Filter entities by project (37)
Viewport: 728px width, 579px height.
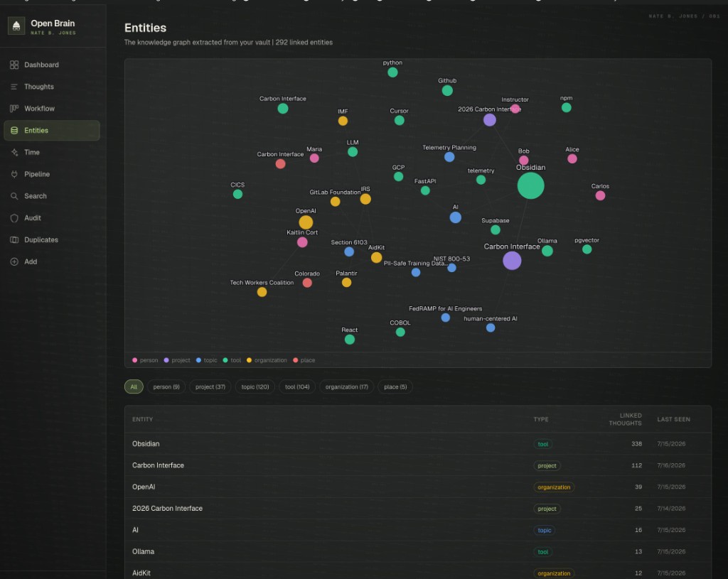click(x=210, y=387)
